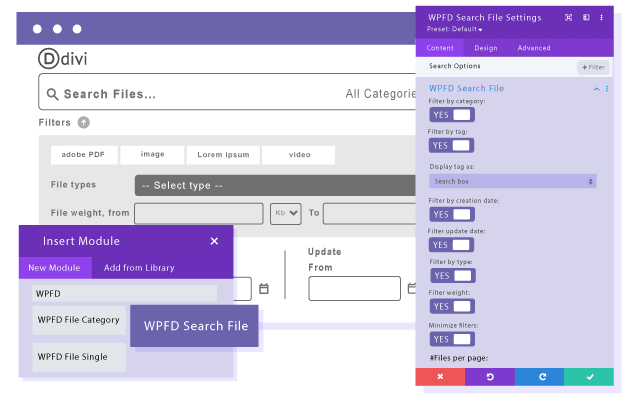Click the split view icon in settings header

tap(586, 17)
